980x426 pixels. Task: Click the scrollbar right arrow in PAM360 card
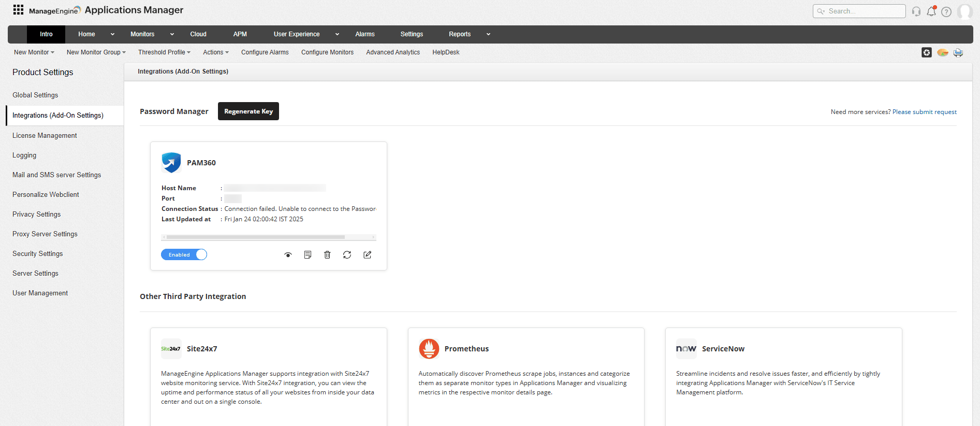coord(374,237)
